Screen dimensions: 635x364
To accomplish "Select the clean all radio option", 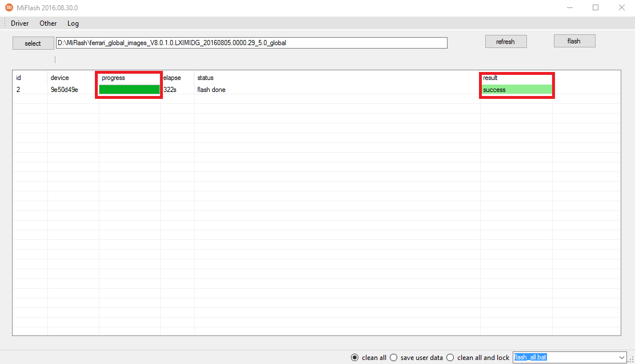I will (369, 358).
